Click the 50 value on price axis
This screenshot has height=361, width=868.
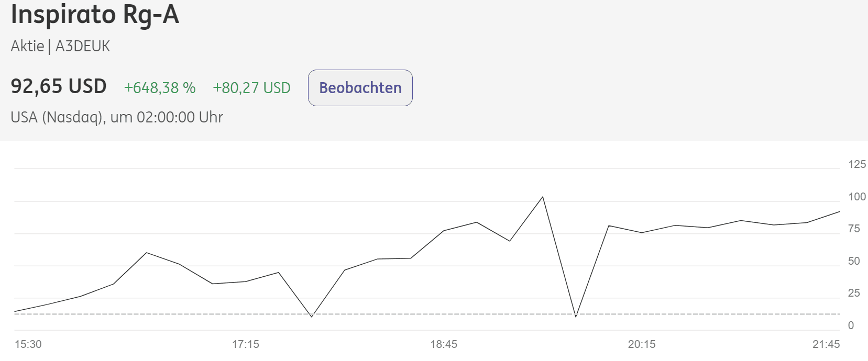coord(854,261)
